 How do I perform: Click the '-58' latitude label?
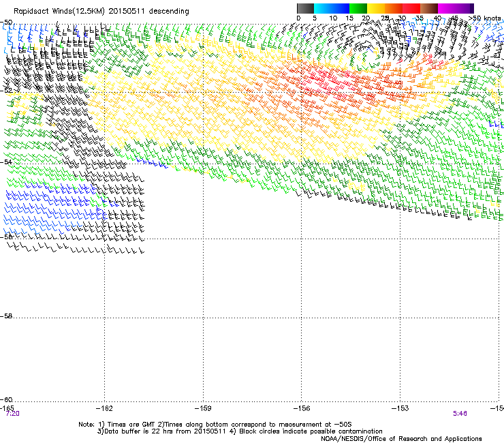(x=6, y=316)
